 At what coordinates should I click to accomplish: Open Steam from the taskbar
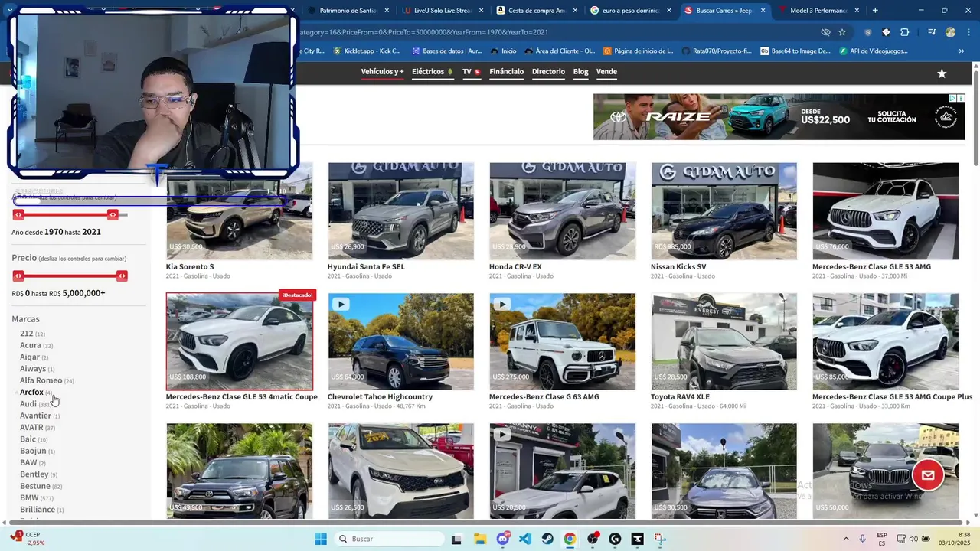[x=547, y=539]
